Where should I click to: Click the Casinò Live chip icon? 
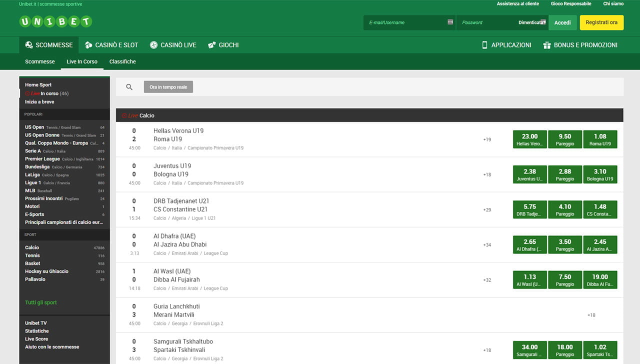click(153, 45)
